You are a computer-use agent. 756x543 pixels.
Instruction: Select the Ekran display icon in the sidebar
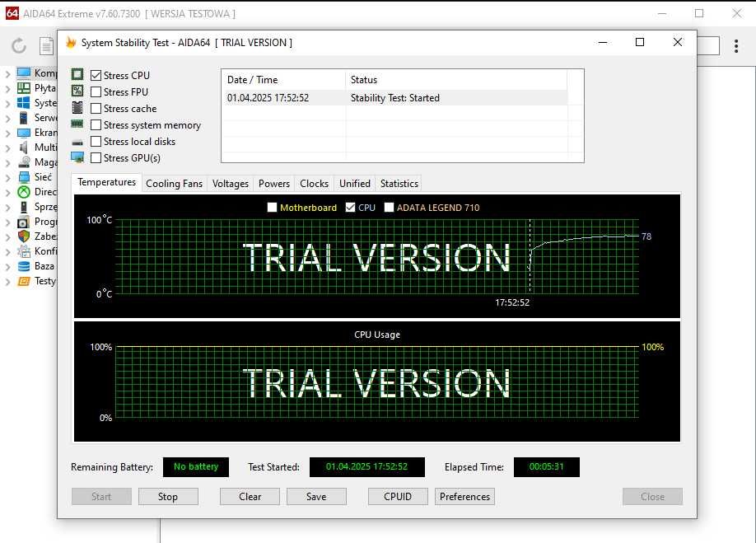tap(24, 133)
